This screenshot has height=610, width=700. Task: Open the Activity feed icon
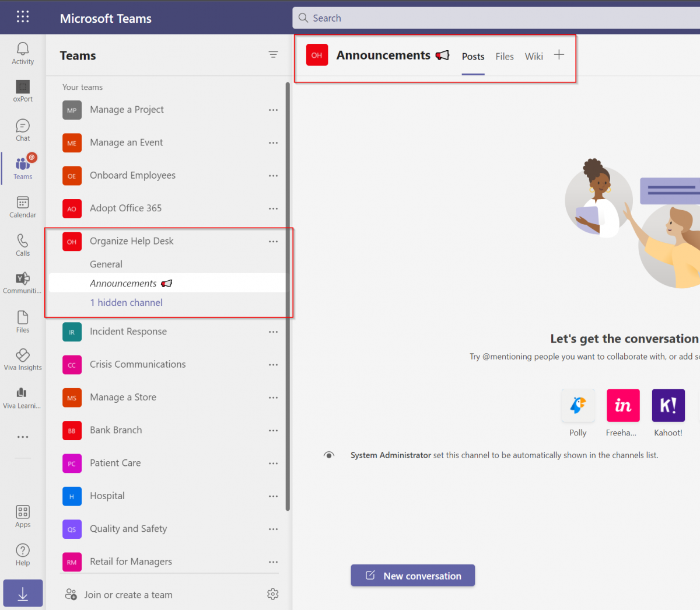point(22,53)
